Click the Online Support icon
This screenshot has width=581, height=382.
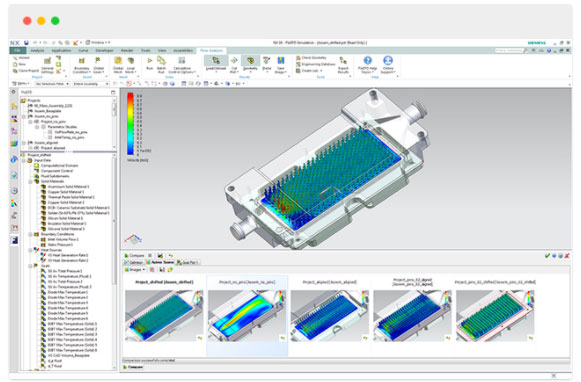click(x=388, y=64)
